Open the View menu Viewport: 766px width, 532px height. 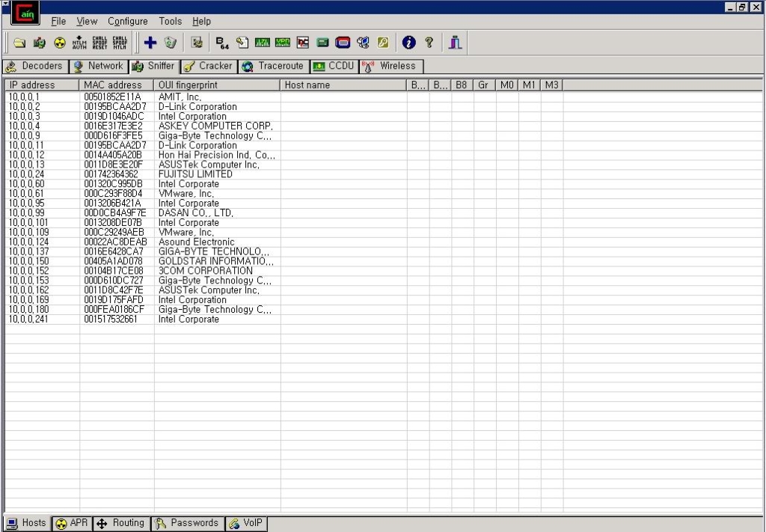(87, 21)
